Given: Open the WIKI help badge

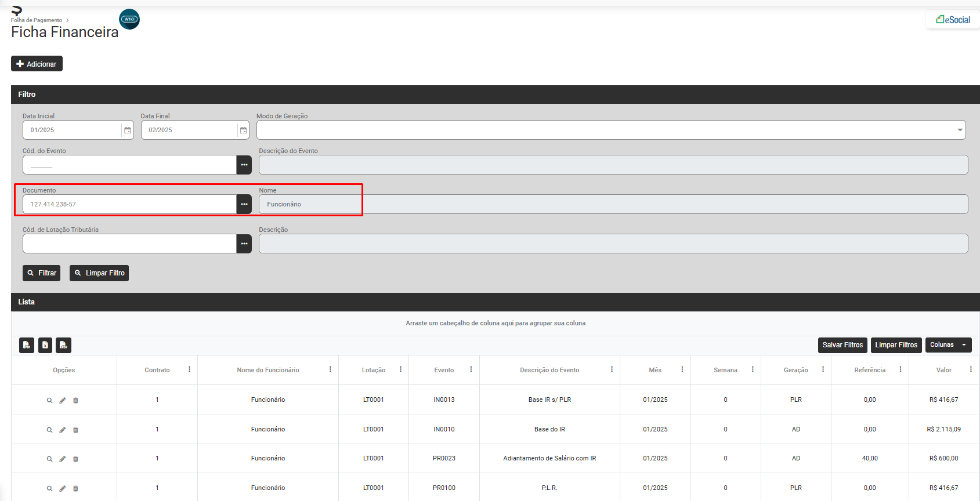Looking at the screenshot, I should [129, 19].
